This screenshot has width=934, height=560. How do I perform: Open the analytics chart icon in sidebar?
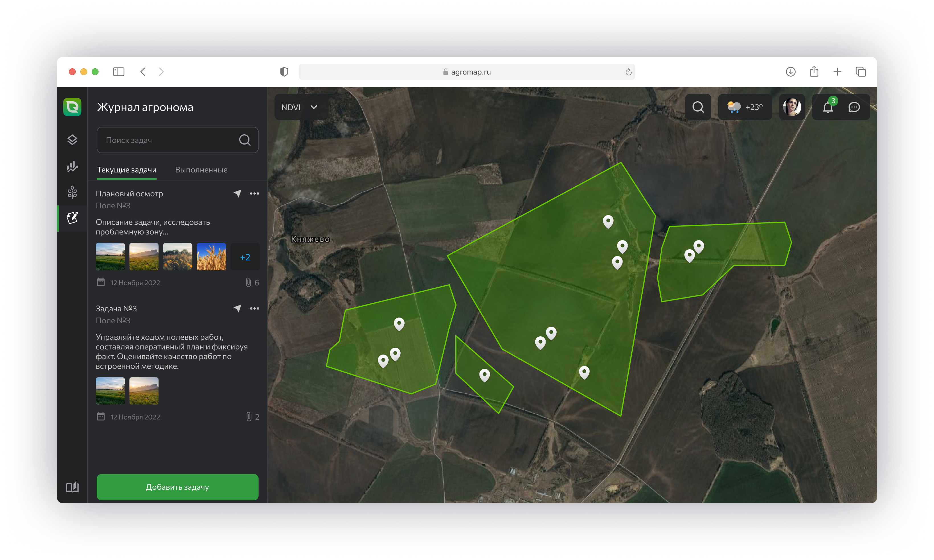[72, 166]
